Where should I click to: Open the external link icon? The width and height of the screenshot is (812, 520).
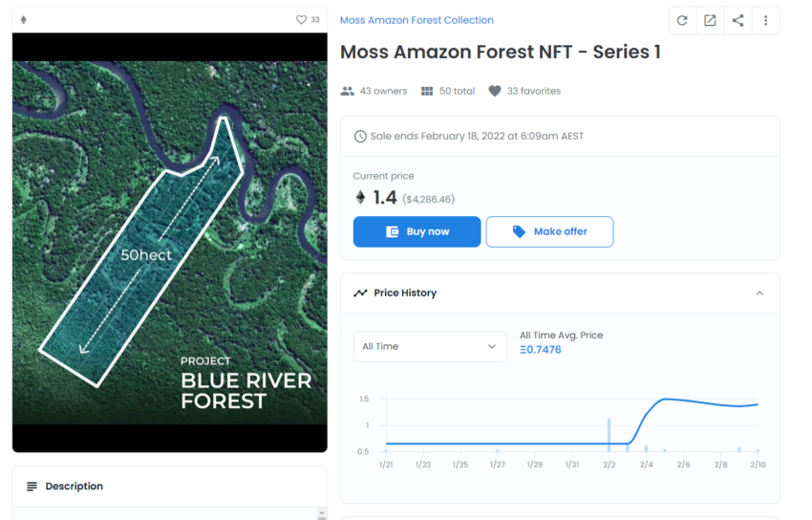[710, 20]
